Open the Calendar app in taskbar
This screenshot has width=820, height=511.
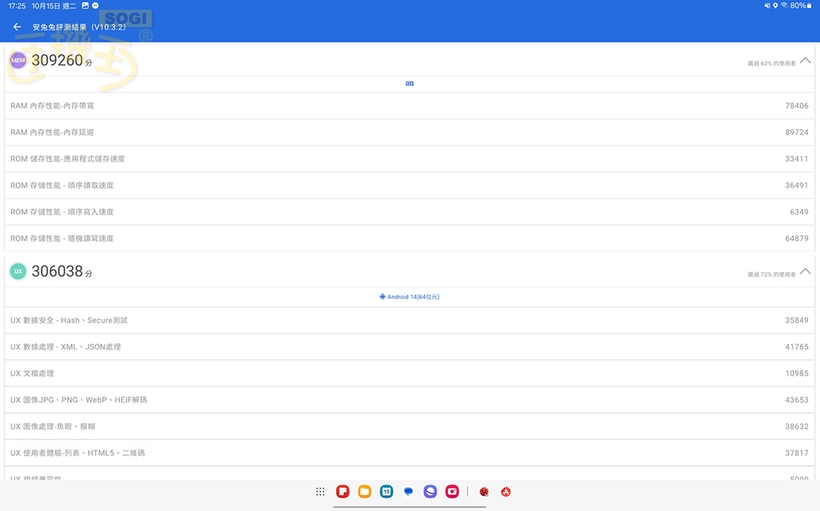coord(387,492)
